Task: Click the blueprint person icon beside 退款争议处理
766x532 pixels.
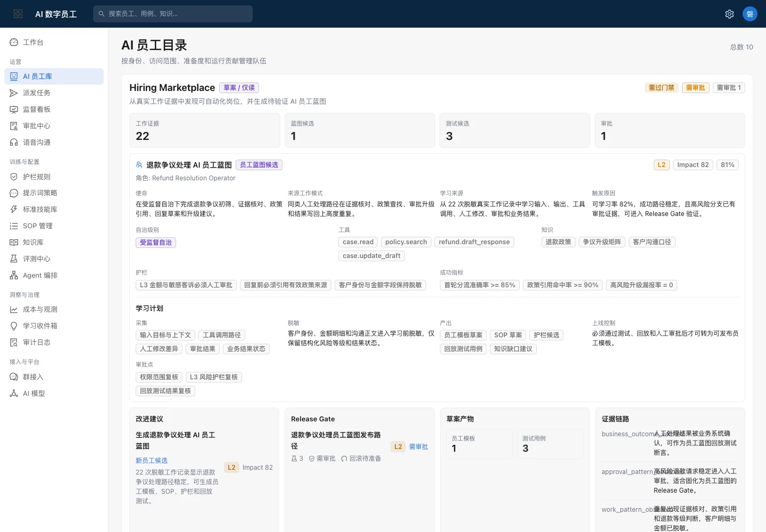Action: [139, 165]
